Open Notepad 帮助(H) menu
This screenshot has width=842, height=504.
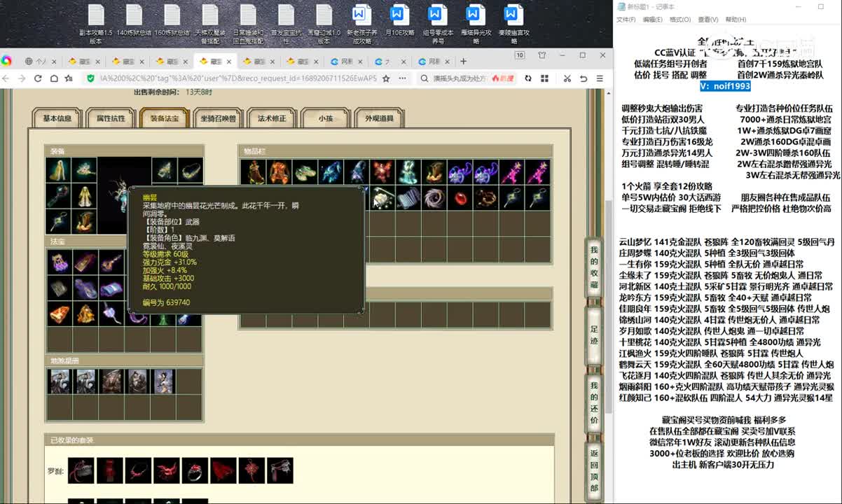(736, 20)
